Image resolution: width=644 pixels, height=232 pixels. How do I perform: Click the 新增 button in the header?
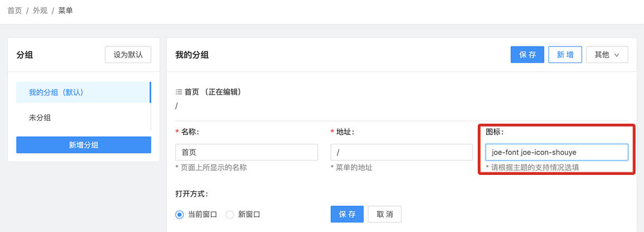point(565,54)
